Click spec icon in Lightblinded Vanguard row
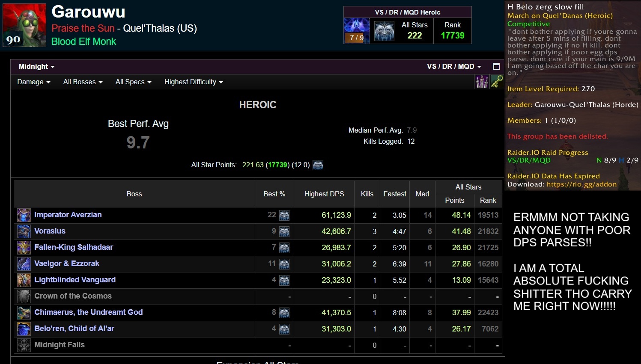The width and height of the screenshot is (641, 364). click(x=284, y=281)
